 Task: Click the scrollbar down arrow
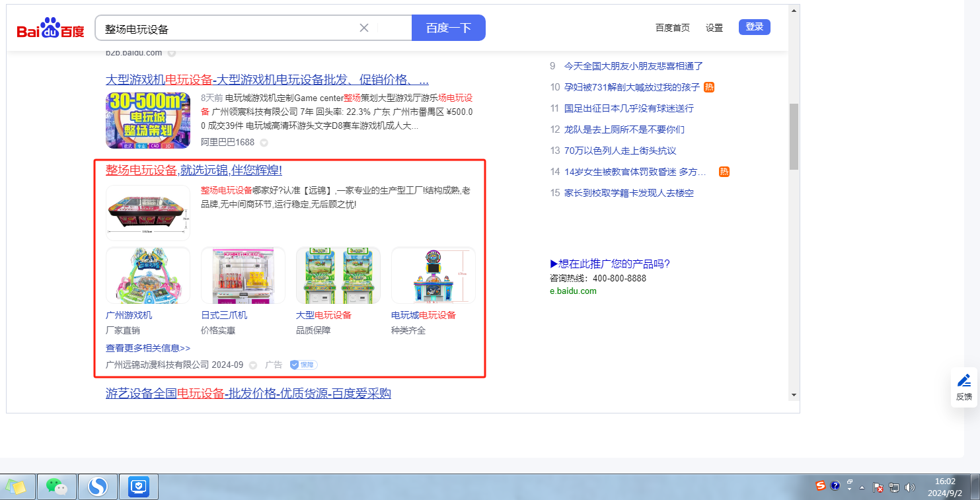pyautogui.click(x=794, y=394)
